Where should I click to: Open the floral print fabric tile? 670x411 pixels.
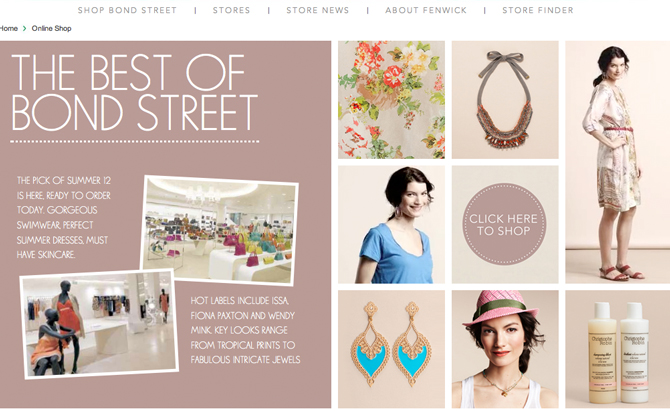point(391,100)
